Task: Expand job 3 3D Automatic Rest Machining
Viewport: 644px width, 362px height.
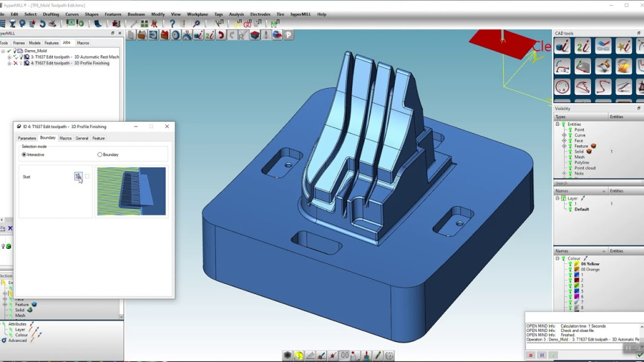Action: coord(9,57)
